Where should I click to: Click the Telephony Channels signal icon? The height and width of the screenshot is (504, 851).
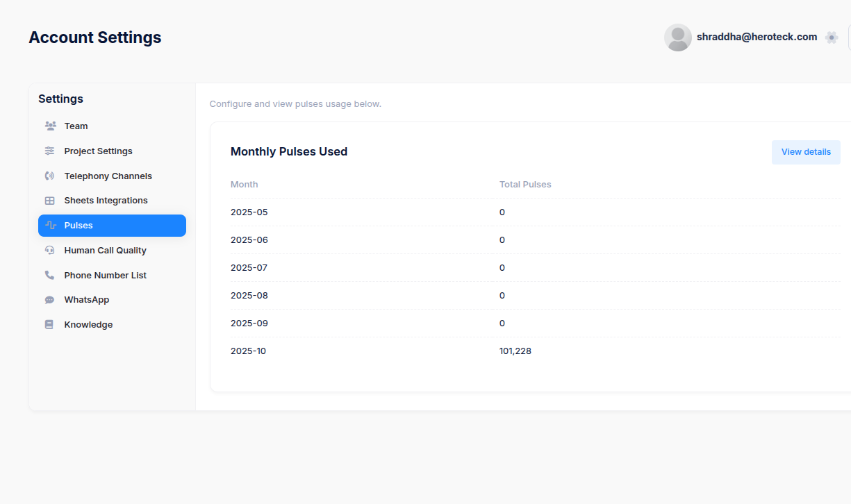pyautogui.click(x=49, y=176)
